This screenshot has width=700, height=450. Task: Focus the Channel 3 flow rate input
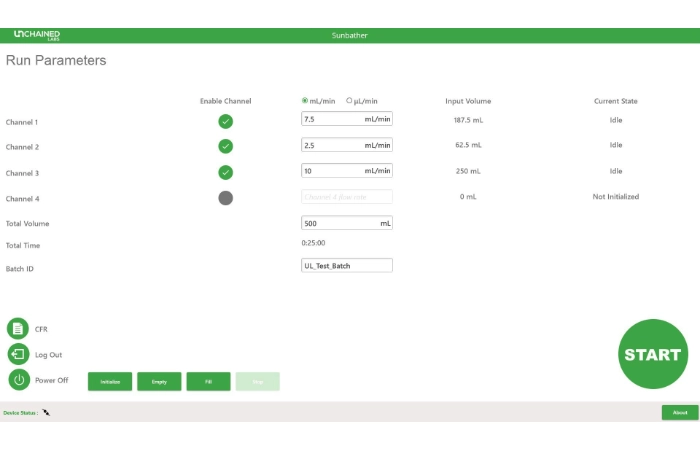coord(332,170)
